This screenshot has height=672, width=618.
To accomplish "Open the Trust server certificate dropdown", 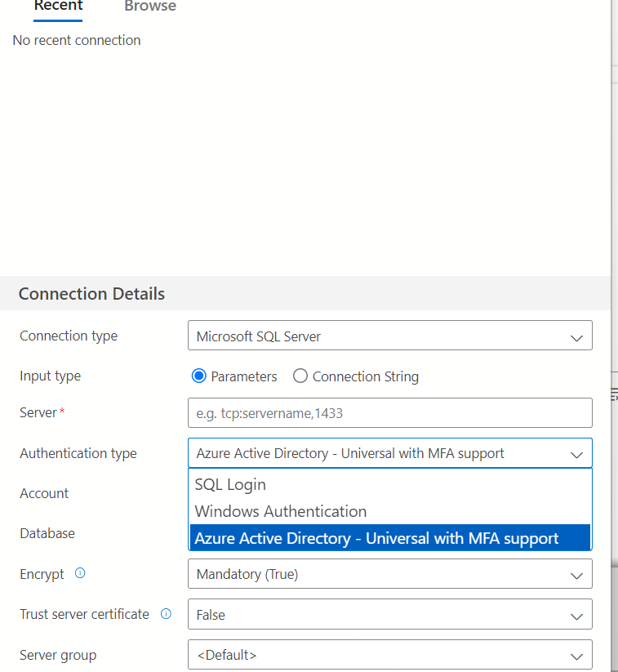I will [x=390, y=614].
